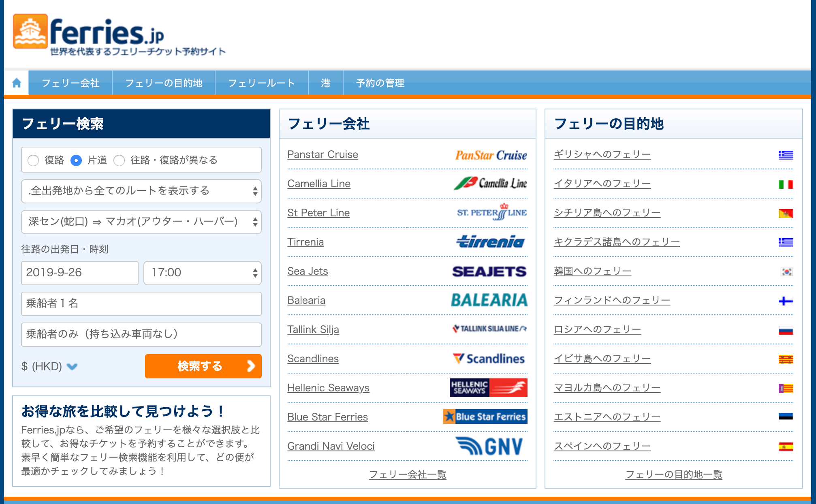The height and width of the screenshot is (504, 816).
Task: Click the Greek flag beside ギリシャへのフェリー
Action: tap(786, 155)
